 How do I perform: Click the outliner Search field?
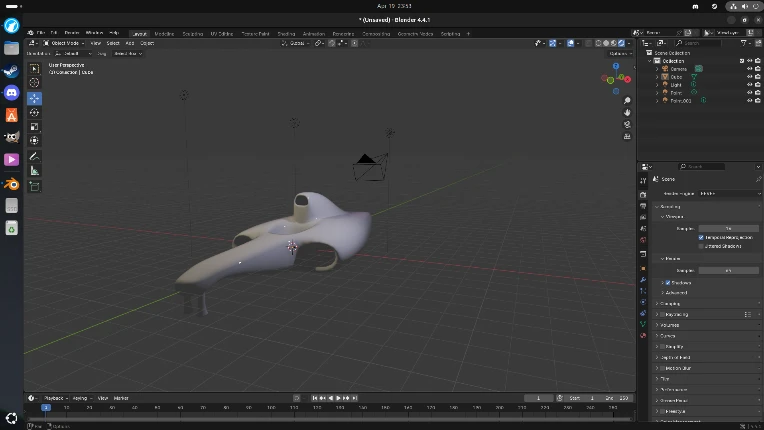[x=697, y=43]
